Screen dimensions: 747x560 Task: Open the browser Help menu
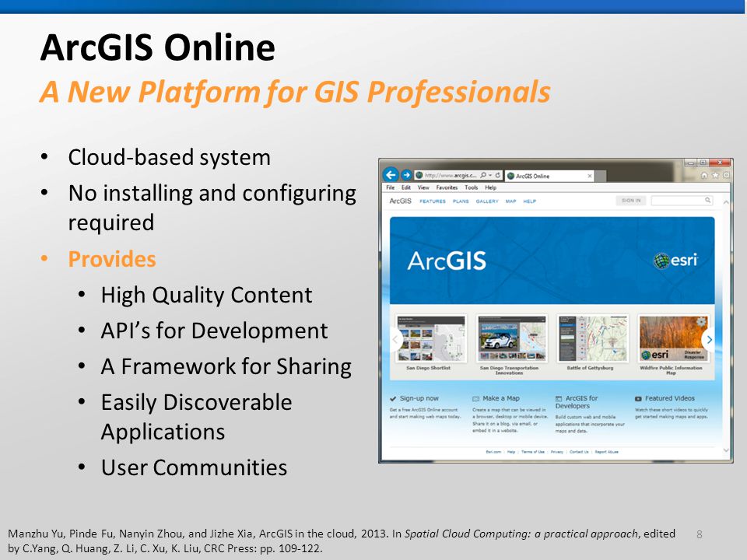[491, 187]
